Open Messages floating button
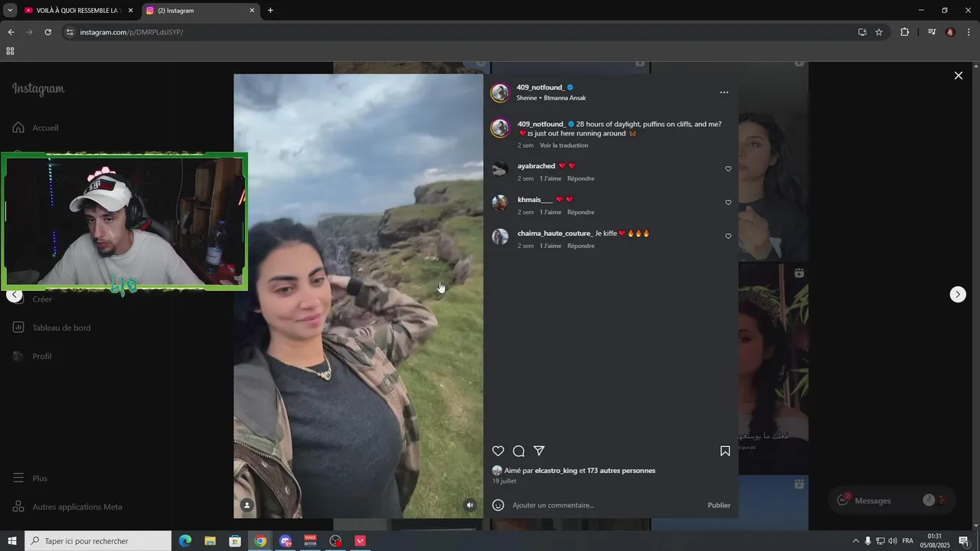The image size is (980, 551). (891, 500)
